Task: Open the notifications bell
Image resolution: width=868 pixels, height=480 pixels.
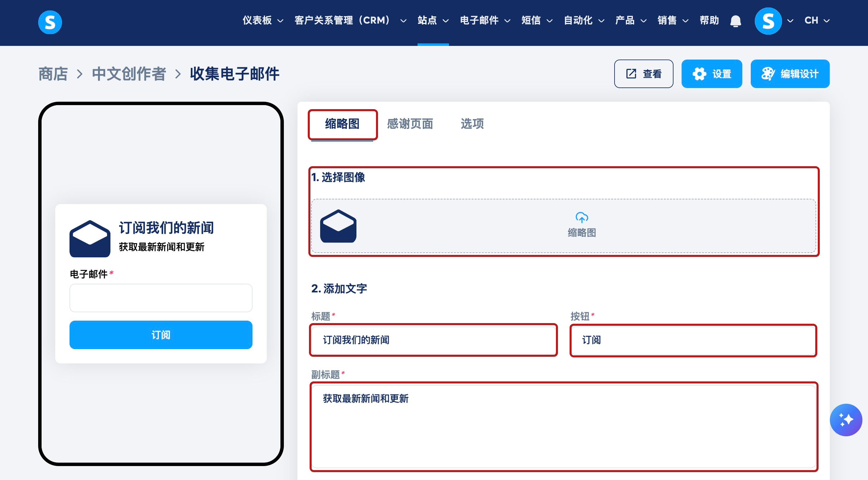Action: click(735, 21)
